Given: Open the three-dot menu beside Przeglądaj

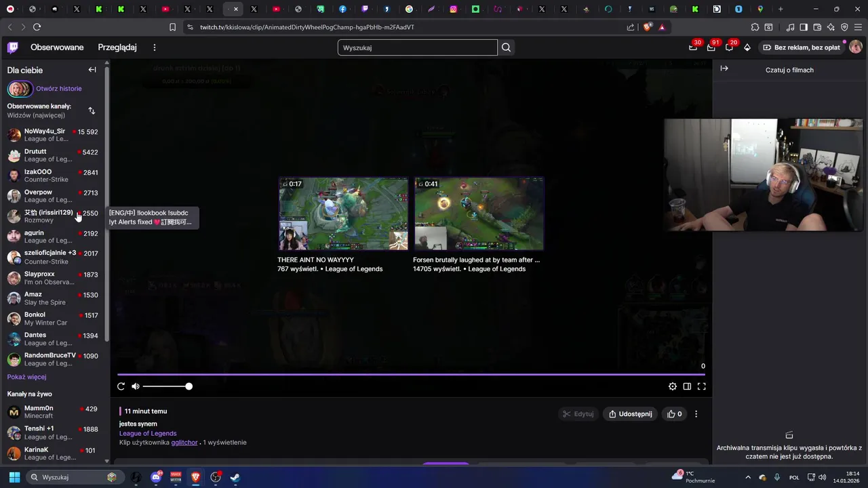Looking at the screenshot, I should tap(155, 47).
